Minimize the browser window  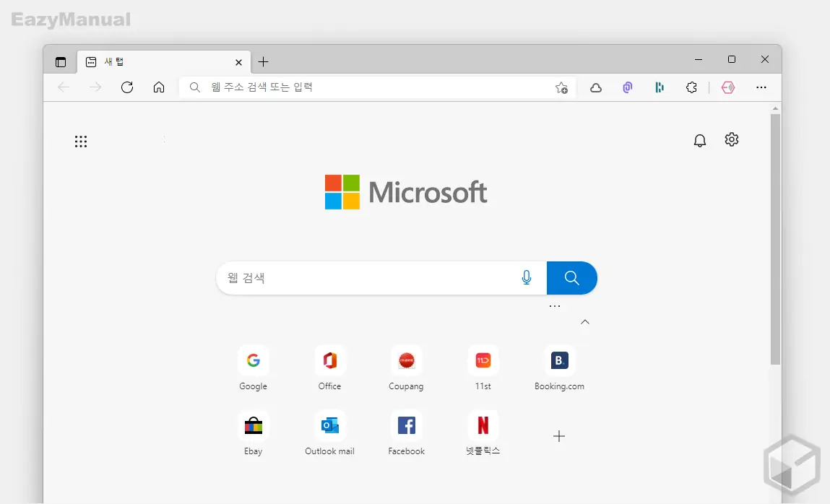pos(699,60)
